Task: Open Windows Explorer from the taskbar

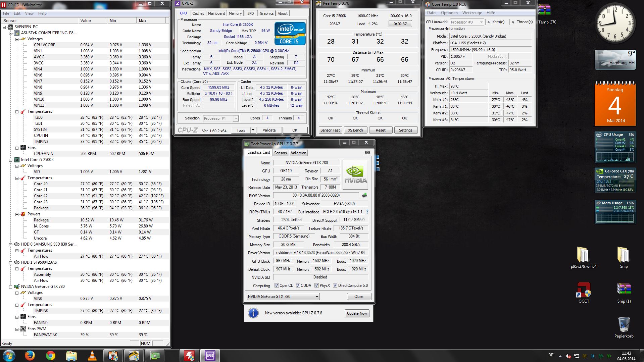Action: 71,355
